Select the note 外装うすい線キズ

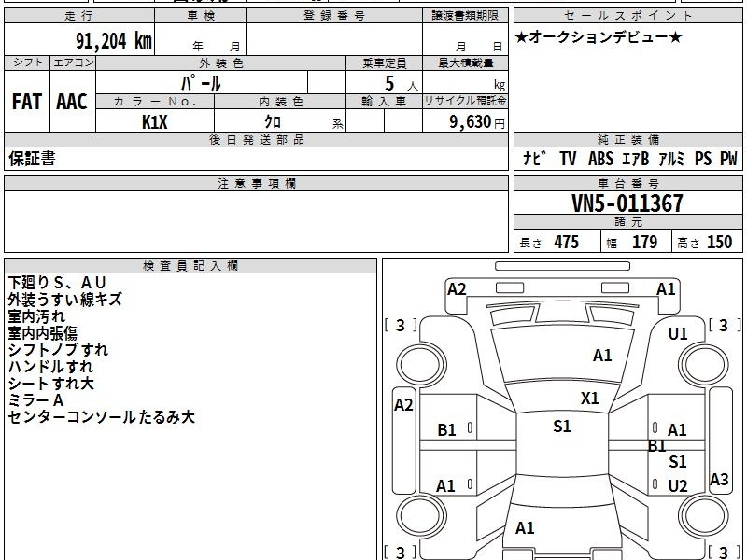[64, 299]
